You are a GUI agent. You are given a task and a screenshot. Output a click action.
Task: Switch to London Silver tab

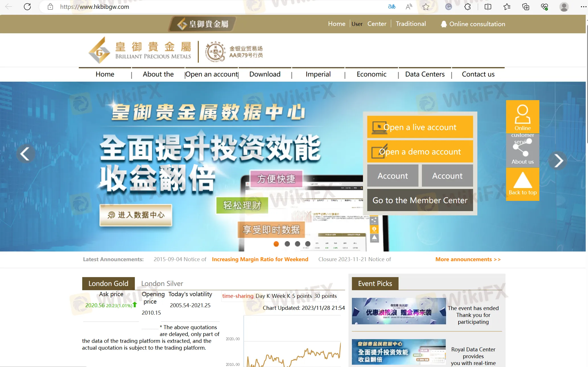click(x=162, y=284)
